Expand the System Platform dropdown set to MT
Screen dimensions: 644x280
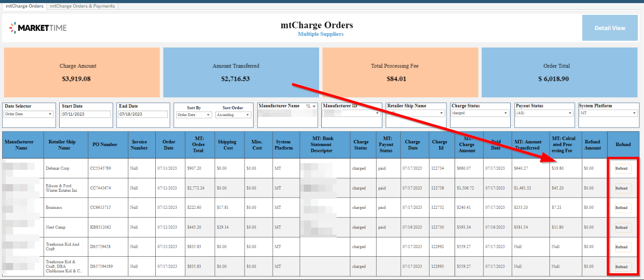coord(608,113)
